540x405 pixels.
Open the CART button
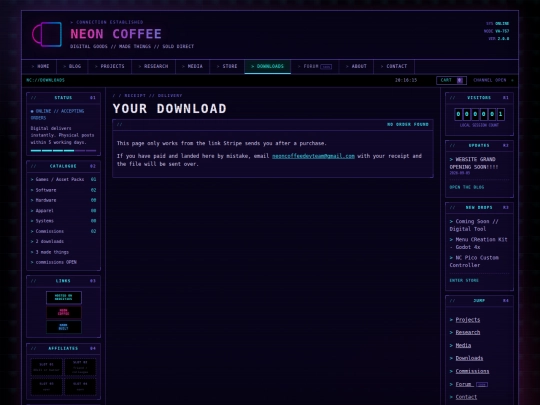451,80
